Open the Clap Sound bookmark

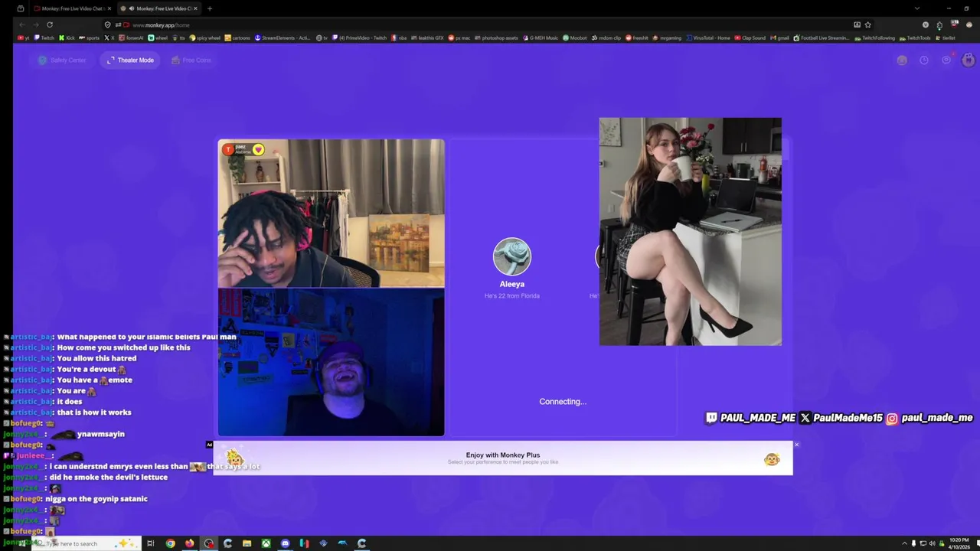(x=750, y=37)
